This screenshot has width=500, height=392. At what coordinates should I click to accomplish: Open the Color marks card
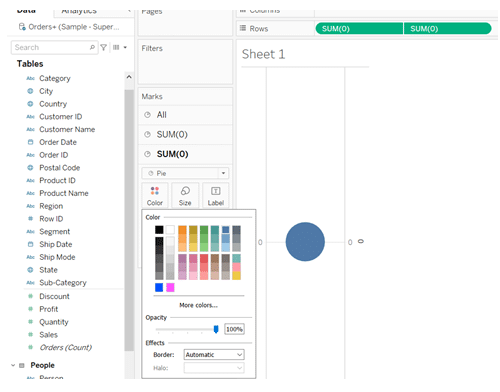tap(155, 196)
